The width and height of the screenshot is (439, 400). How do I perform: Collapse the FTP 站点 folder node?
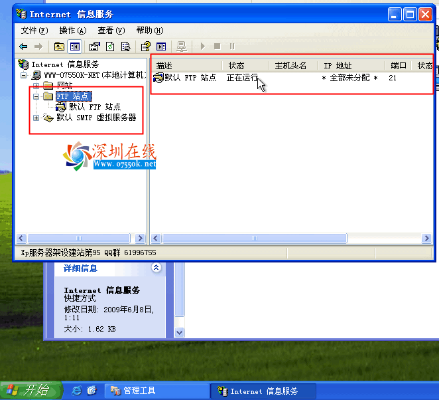(x=36, y=97)
